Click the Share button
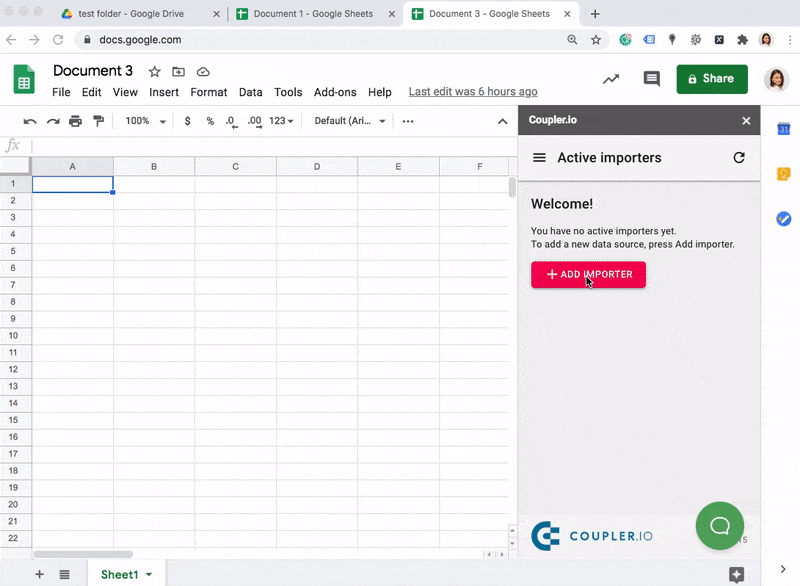The height and width of the screenshot is (586, 800). [711, 78]
